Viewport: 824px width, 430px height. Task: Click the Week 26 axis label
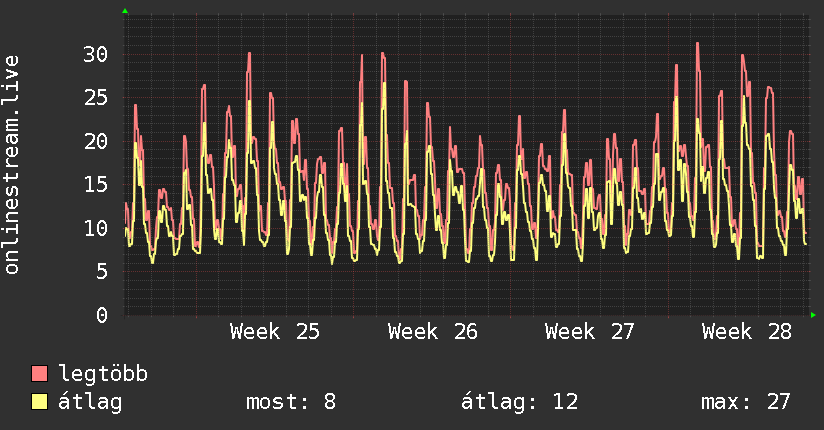432,332
